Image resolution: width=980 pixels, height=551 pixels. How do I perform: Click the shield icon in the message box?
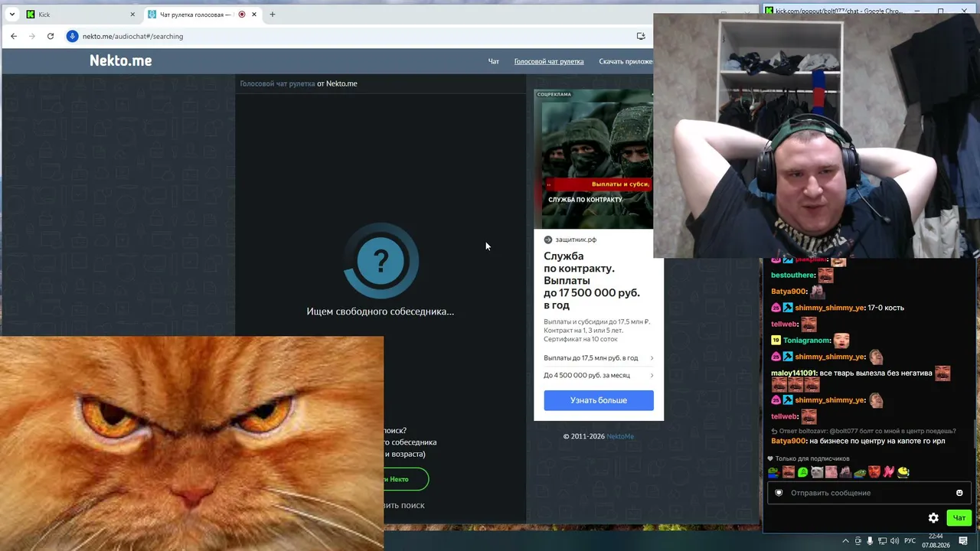pos(779,493)
